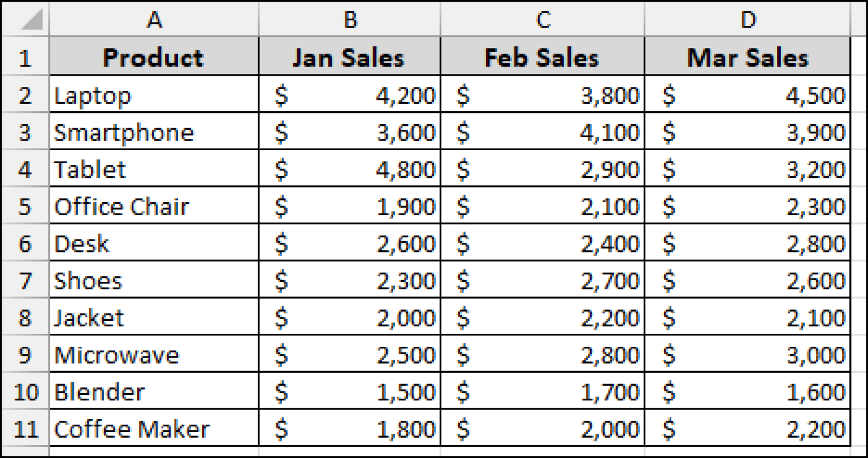The height and width of the screenshot is (458, 868).
Task: Select Tablet's Jan Sales value 4,800
Action: click(x=350, y=169)
